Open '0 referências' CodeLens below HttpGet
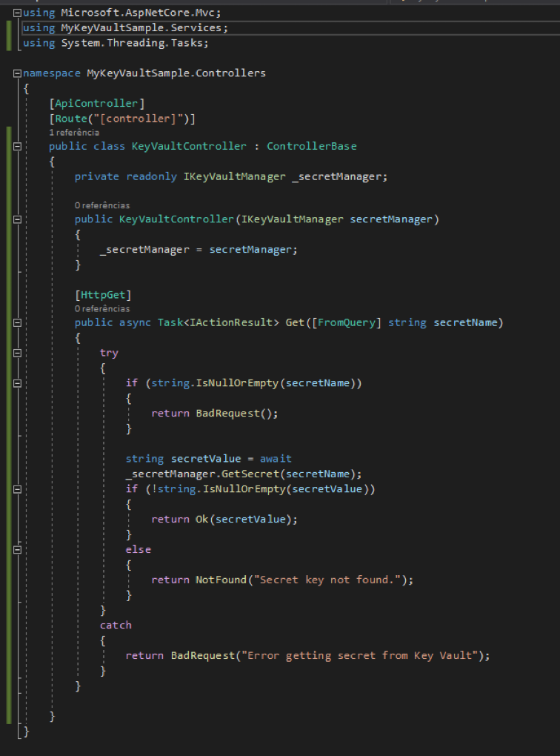Image resolution: width=560 pixels, height=756 pixels. tap(102, 308)
